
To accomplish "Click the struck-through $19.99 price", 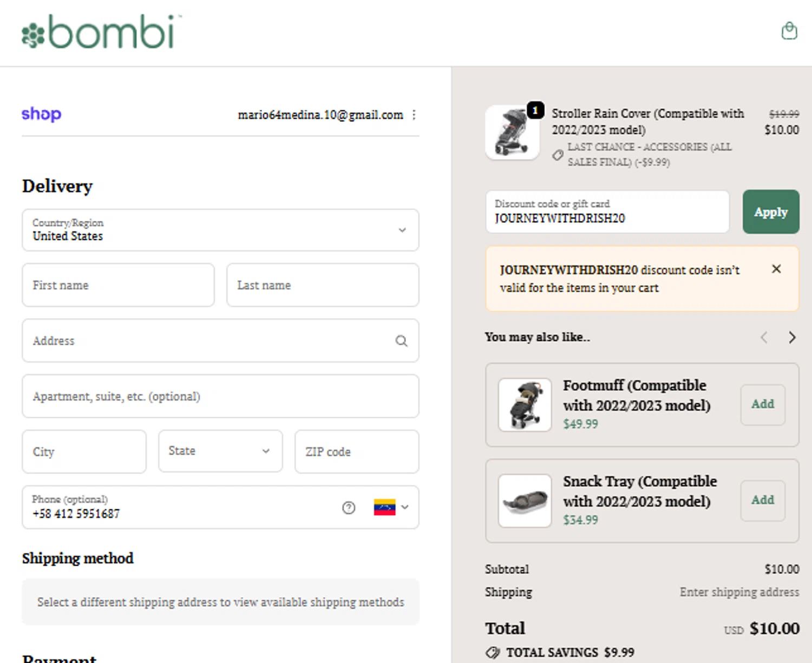I will 784,114.
